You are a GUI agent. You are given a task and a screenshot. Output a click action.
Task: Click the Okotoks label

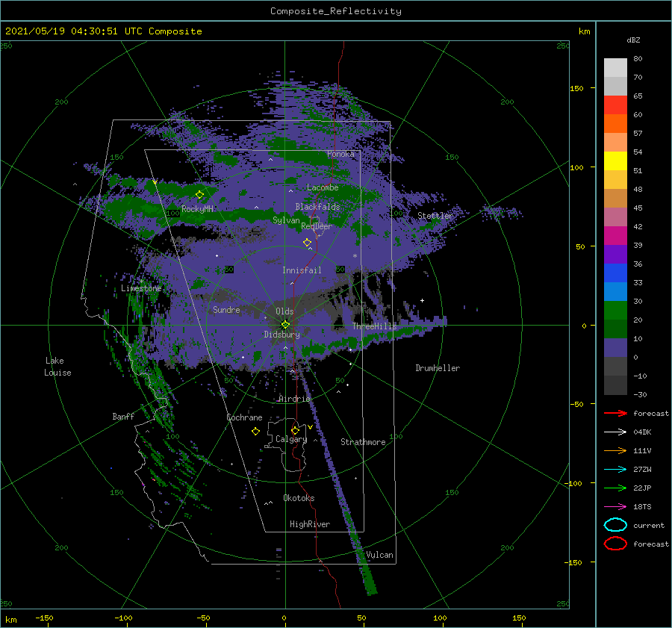tap(299, 498)
